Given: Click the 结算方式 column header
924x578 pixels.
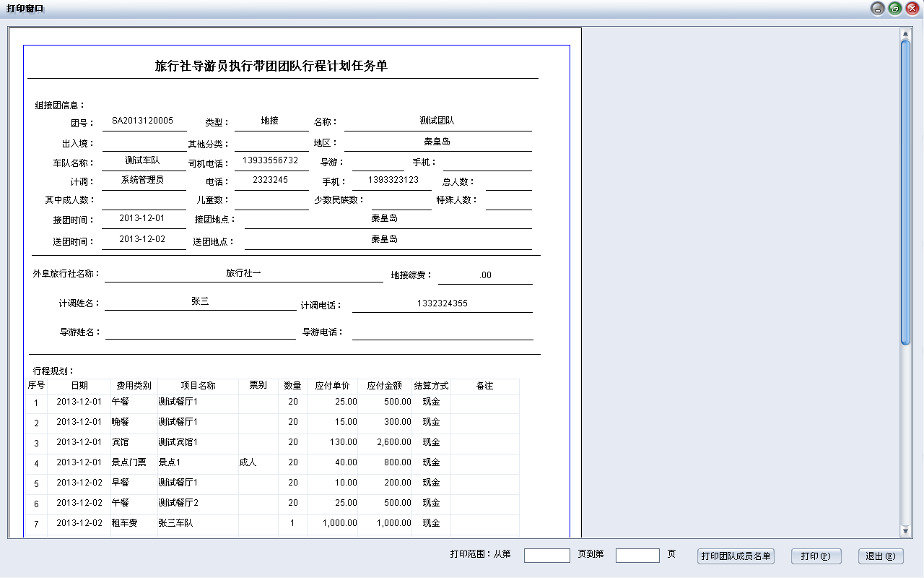Looking at the screenshot, I should pyautogui.click(x=431, y=386).
